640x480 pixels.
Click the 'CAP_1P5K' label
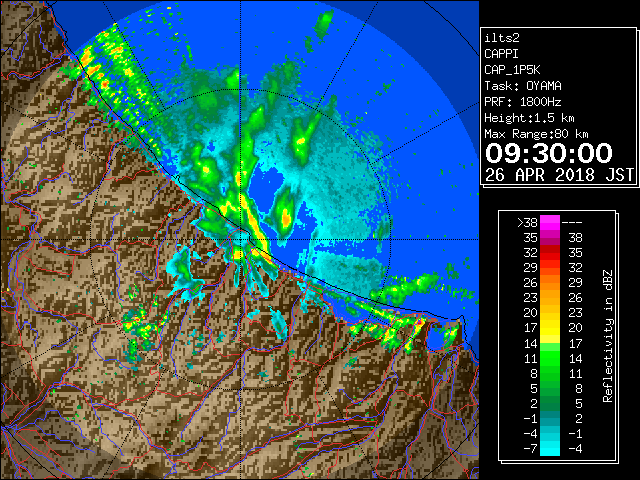click(512, 70)
